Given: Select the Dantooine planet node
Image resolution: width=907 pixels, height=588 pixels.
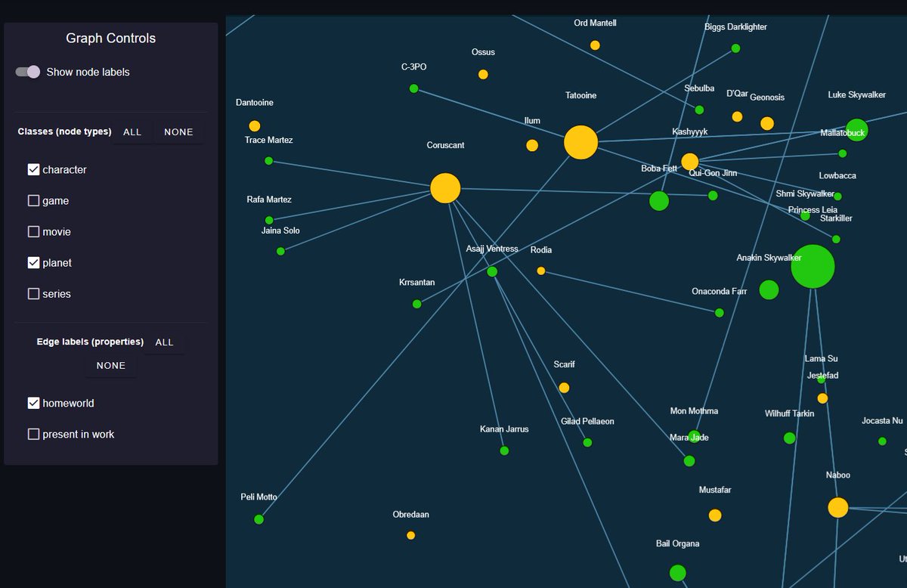Looking at the screenshot, I should (x=255, y=126).
